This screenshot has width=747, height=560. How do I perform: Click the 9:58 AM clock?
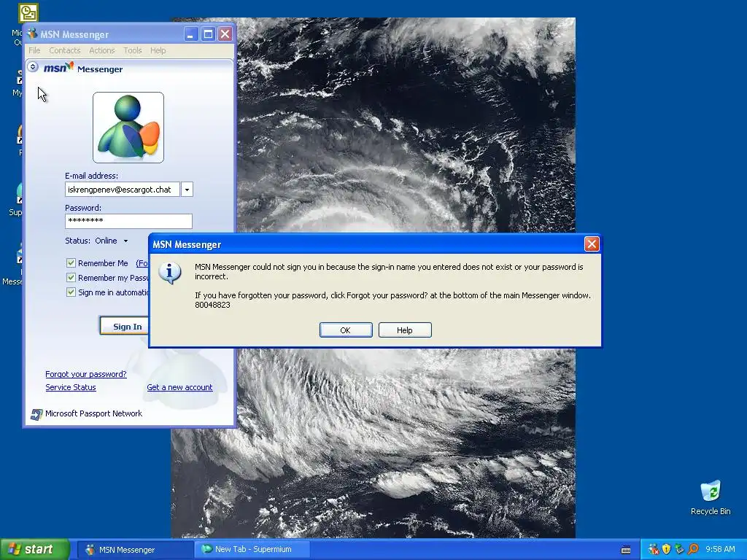[720, 550]
